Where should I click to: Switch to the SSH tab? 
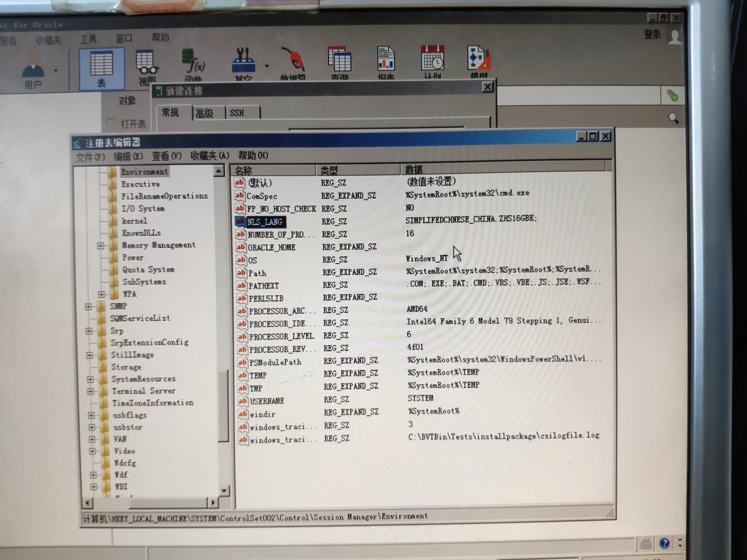pos(237,113)
